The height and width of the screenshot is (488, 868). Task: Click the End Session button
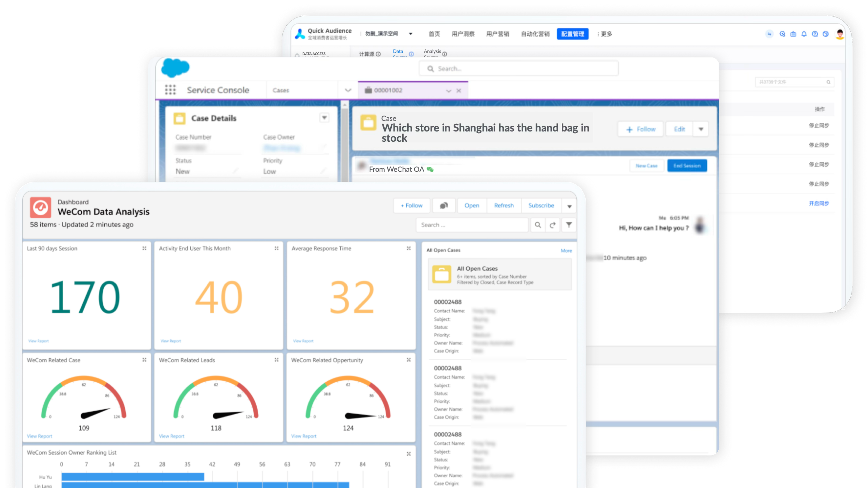click(x=687, y=166)
